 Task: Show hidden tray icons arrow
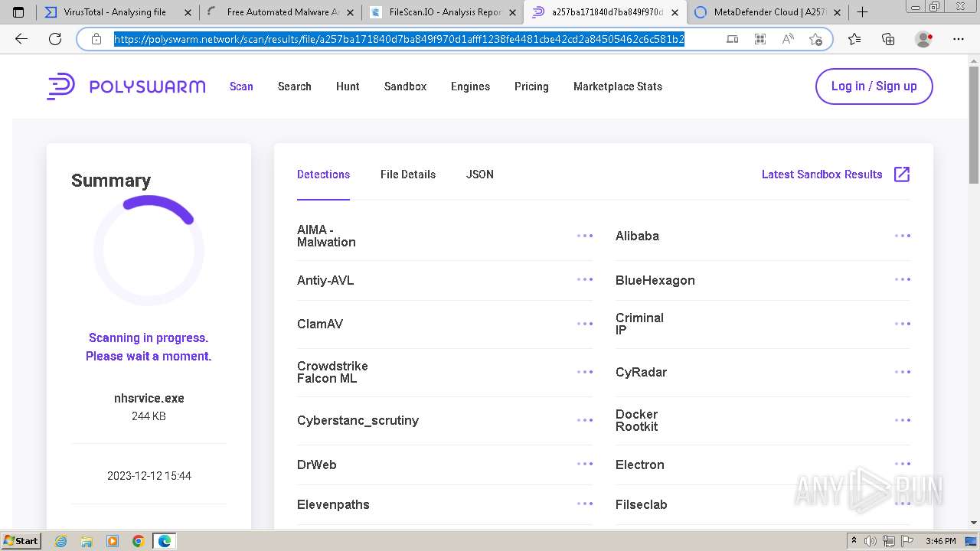coord(854,541)
